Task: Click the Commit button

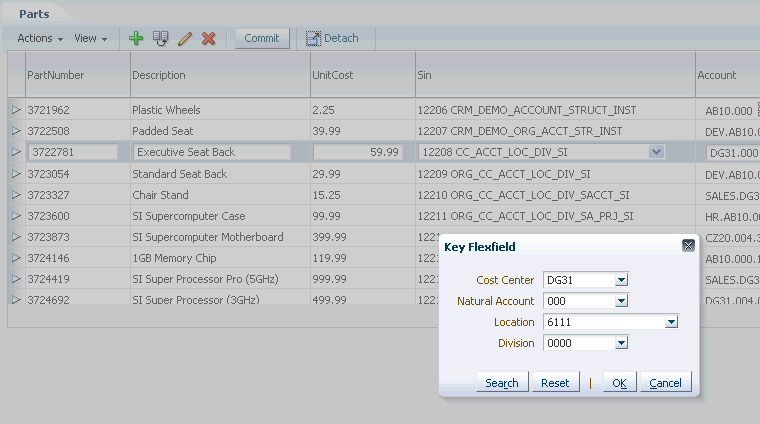Action: (x=262, y=38)
